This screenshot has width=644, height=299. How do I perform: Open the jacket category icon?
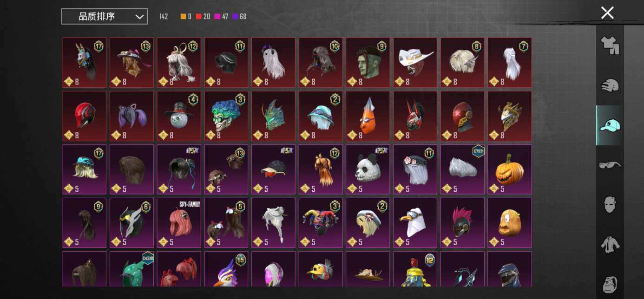[x=610, y=244]
